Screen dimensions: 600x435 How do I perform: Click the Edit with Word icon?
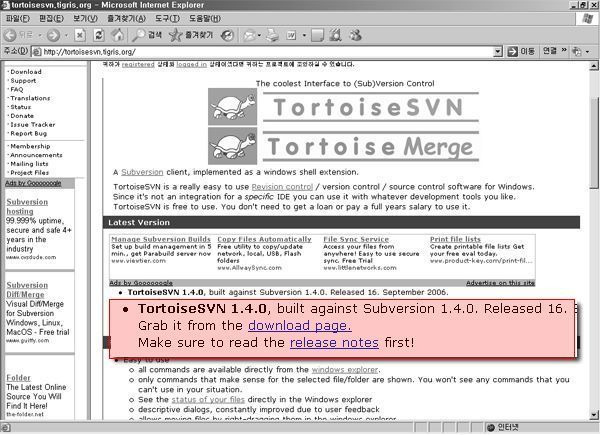pyautogui.click(x=291, y=35)
